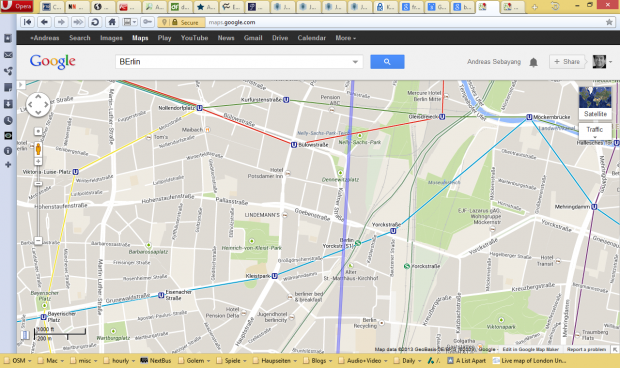Open the closed tabs menu
This screenshot has height=368, width=620.
[x=555, y=6]
